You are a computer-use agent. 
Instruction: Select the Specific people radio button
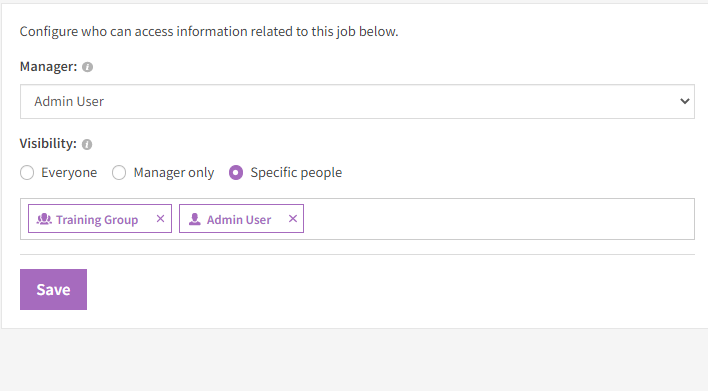click(x=236, y=172)
